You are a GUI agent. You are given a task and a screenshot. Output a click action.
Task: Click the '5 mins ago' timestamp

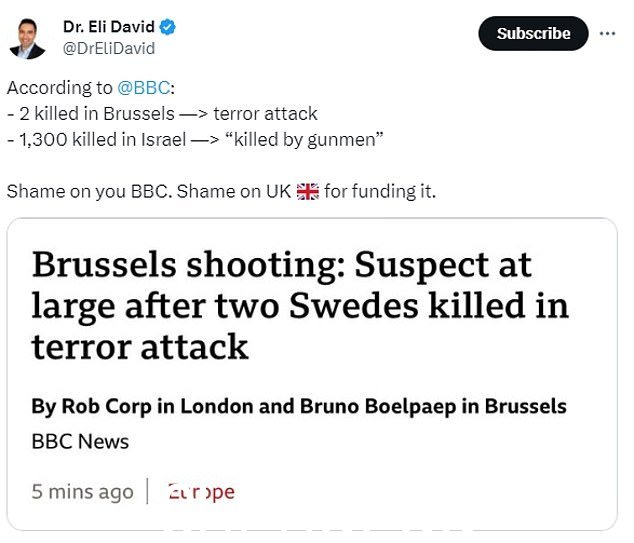pyautogui.click(x=82, y=492)
